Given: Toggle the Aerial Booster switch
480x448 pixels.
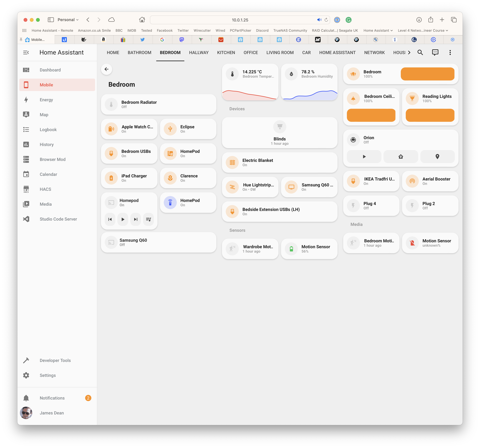Looking at the screenshot, I should pos(430,181).
